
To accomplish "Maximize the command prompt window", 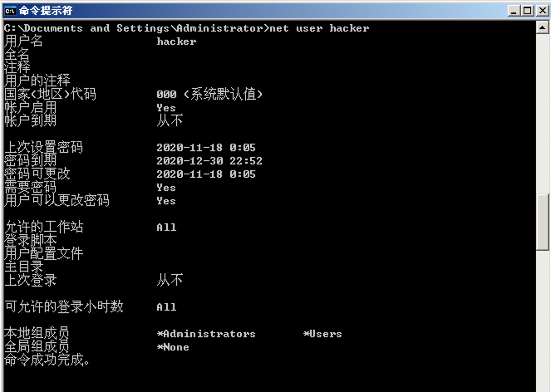I will (x=528, y=10).
